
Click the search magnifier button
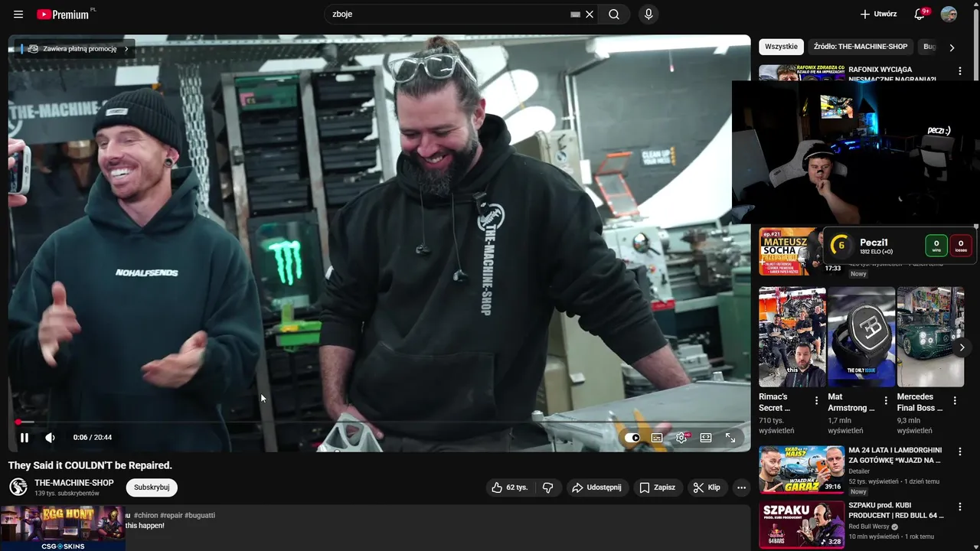614,15
